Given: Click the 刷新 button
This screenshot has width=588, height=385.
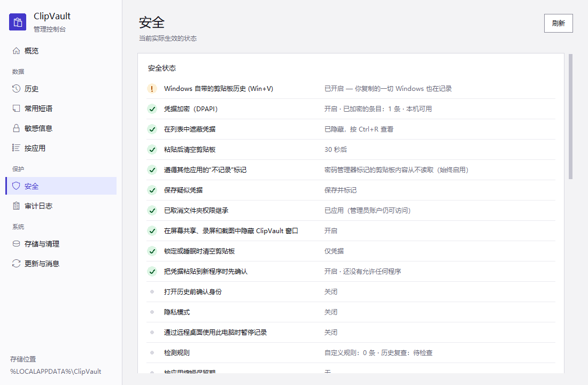Looking at the screenshot, I should point(559,24).
